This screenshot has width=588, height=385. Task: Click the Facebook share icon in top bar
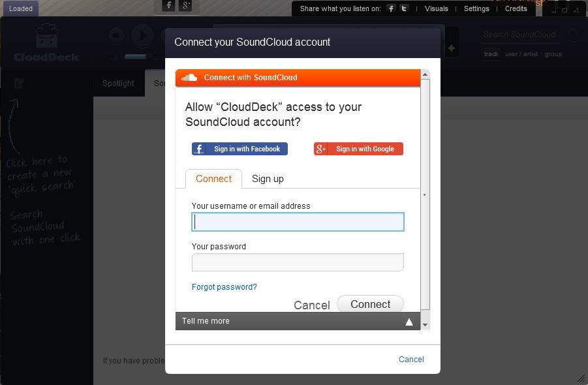391,8
